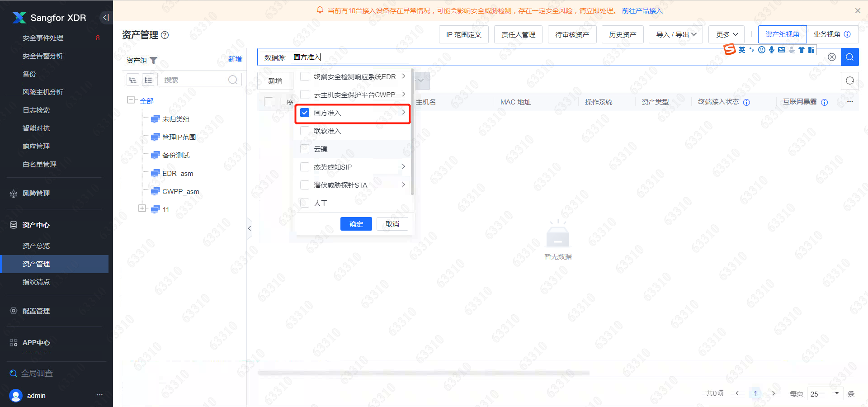Select the tree view layout icon
This screenshot has width=868, height=407.
coord(132,80)
